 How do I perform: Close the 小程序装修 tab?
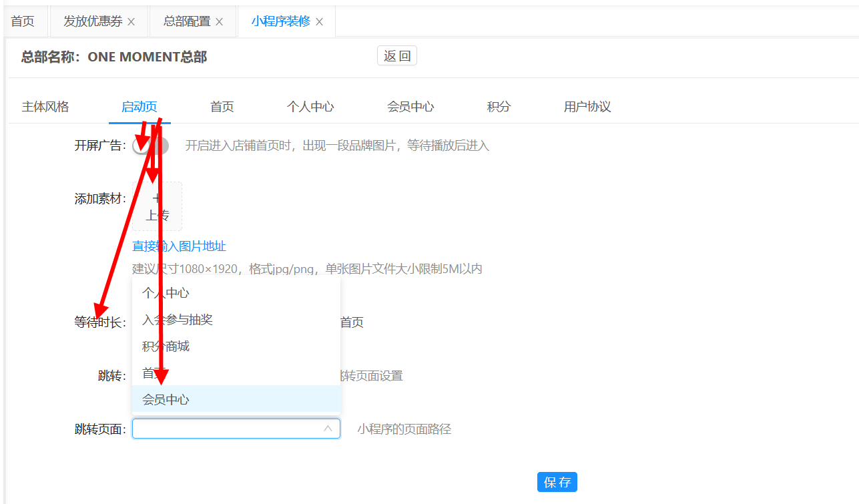[x=319, y=22]
